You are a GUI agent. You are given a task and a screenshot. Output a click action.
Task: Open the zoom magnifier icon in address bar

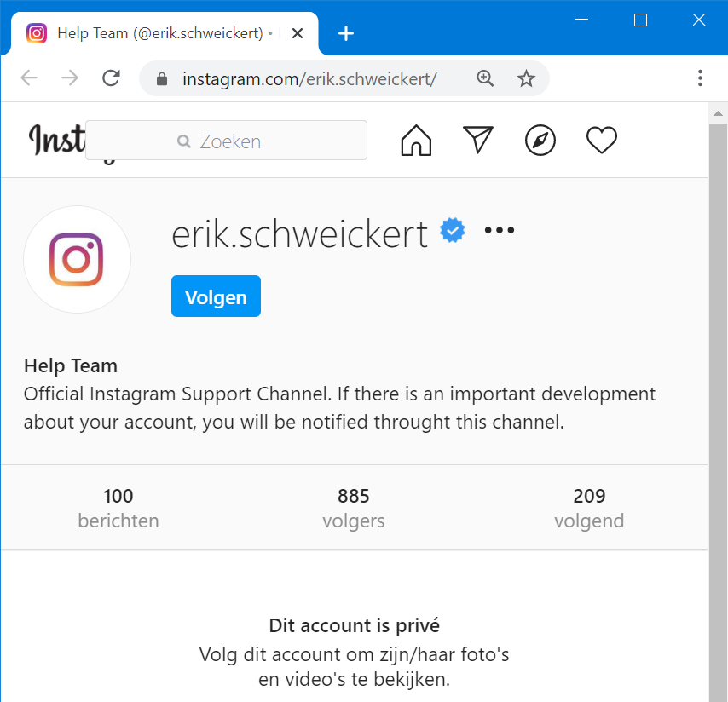pos(485,78)
